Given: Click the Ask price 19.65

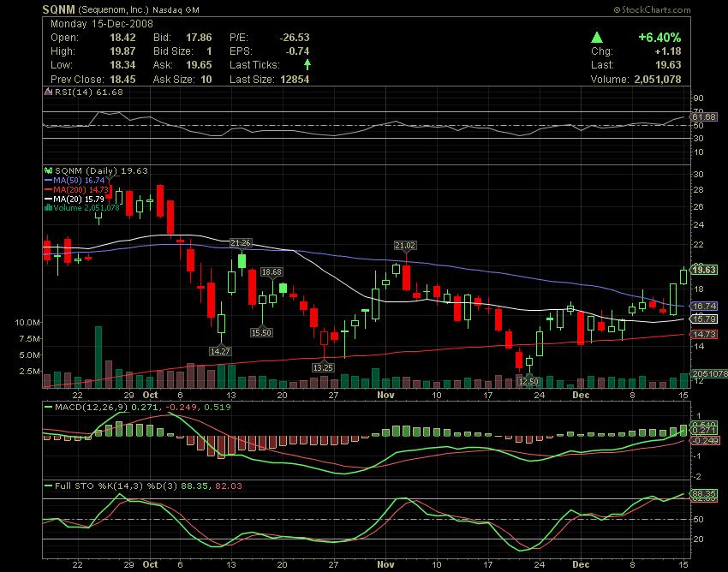Looking at the screenshot, I should 199,65.
